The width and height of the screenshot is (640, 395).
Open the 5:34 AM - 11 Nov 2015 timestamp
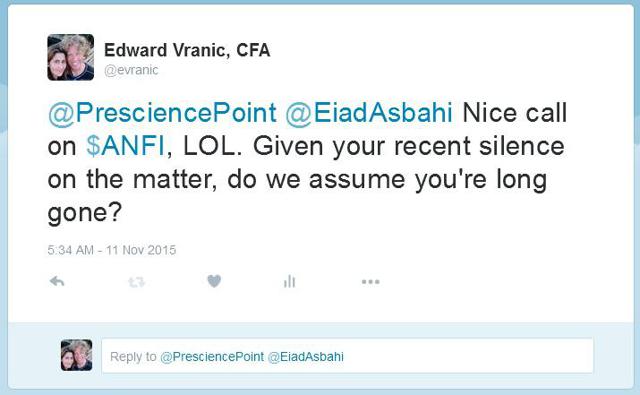111,250
